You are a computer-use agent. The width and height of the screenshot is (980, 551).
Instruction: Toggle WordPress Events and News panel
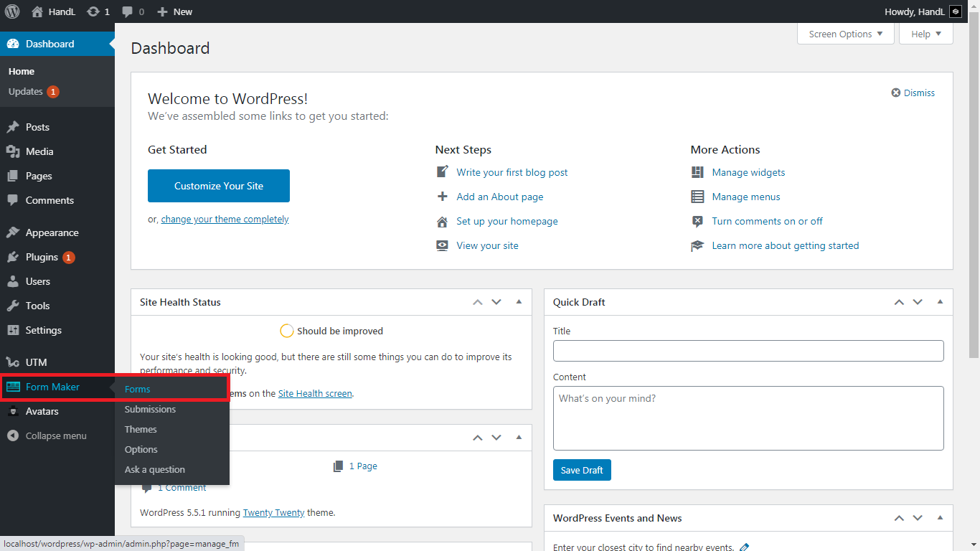click(940, 518)
